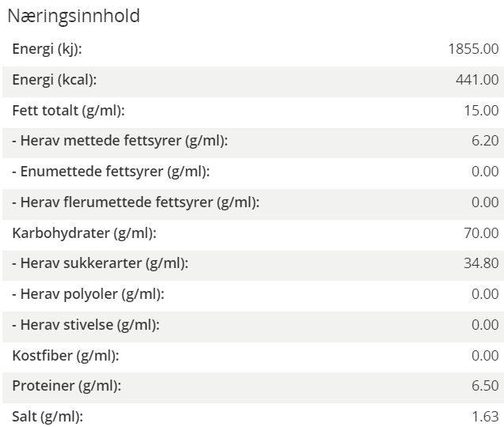Select the Herav stivelse row label
This screenshot has height=427, width=504.
pyautogui.click(x=85, y=325)
